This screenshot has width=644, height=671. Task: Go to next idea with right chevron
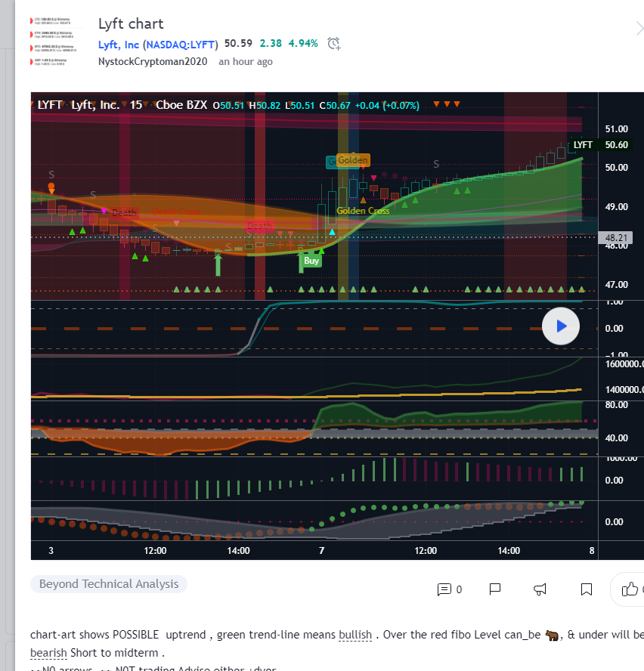[x=639, y=29]
